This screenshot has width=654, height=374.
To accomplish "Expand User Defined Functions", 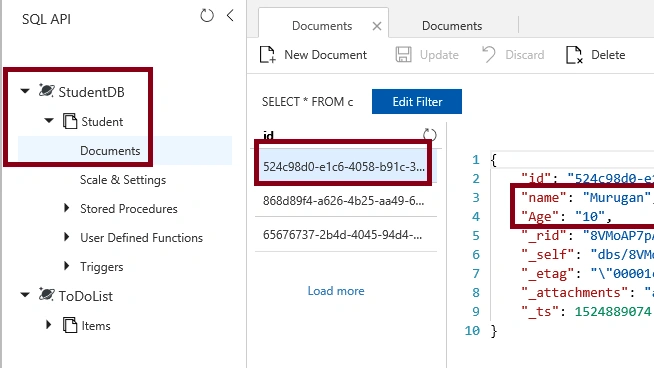I will pos(67,237).
